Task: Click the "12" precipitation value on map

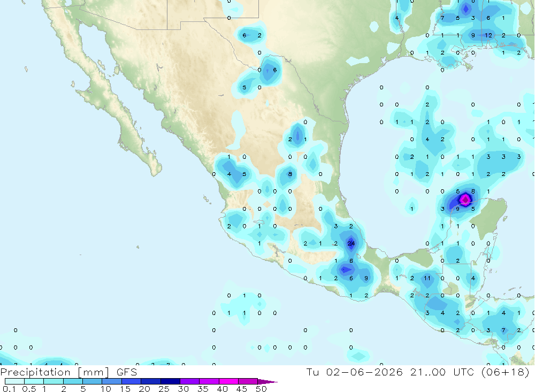Action: 488,35
